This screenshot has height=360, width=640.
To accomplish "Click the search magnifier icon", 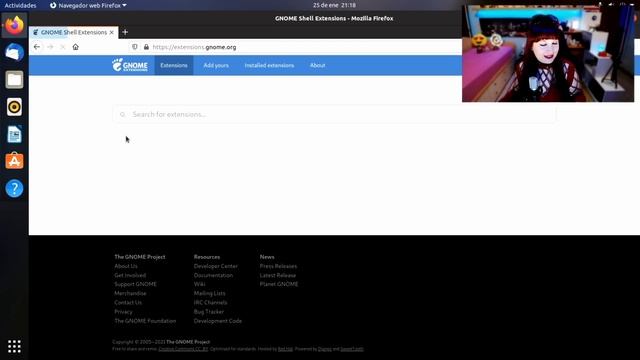I will pyautogui.click(x=122, y=115).
